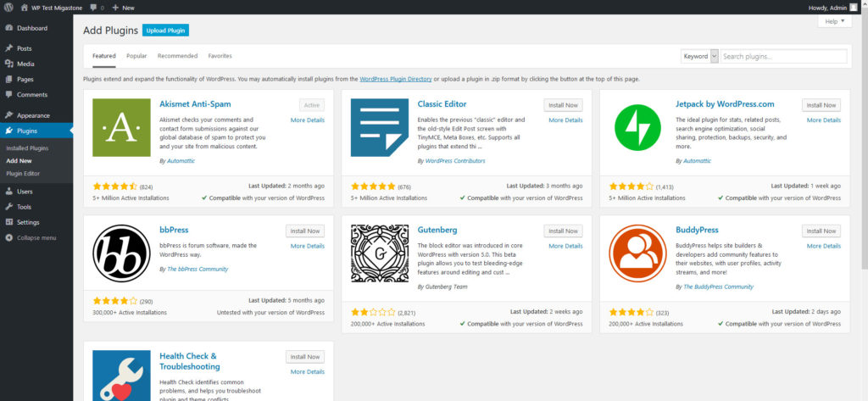Screen dimensions: 868x401
Task: Switch to the Favorites tab
Action: click(220, 56)
